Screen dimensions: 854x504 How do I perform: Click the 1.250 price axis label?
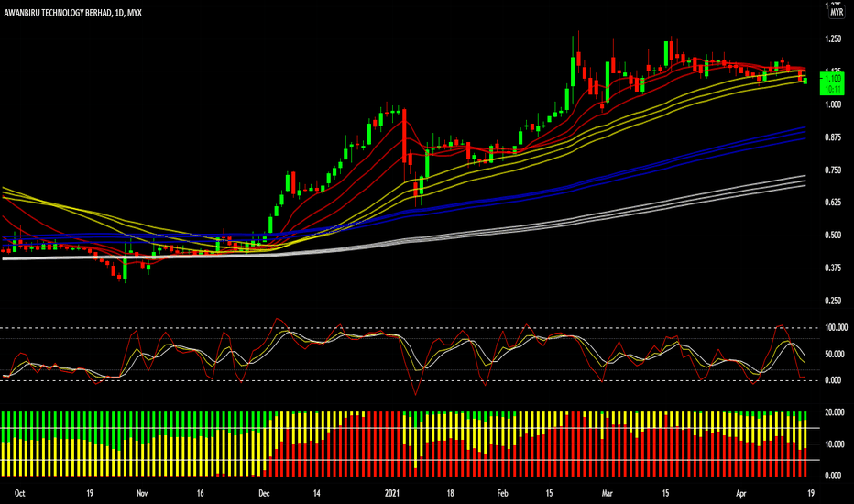(833, 39)
